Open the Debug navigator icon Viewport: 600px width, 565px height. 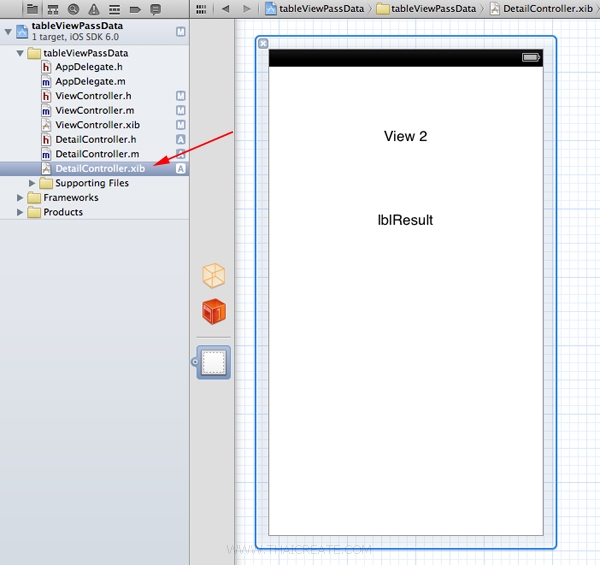click(114, 9)
